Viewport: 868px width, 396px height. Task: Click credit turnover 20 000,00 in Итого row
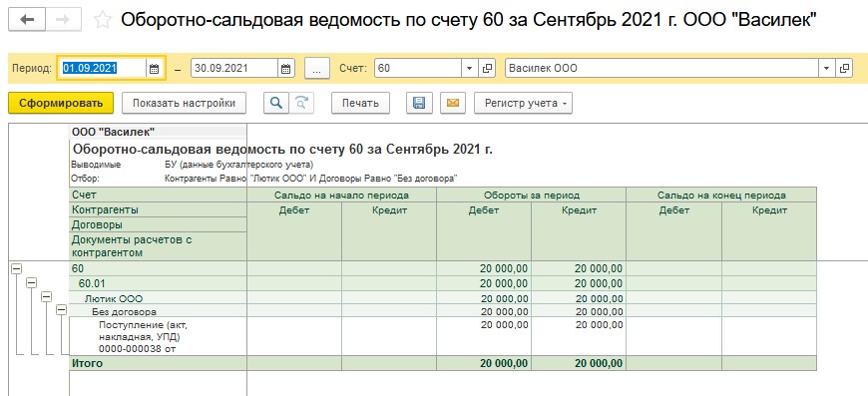[579, 363]
